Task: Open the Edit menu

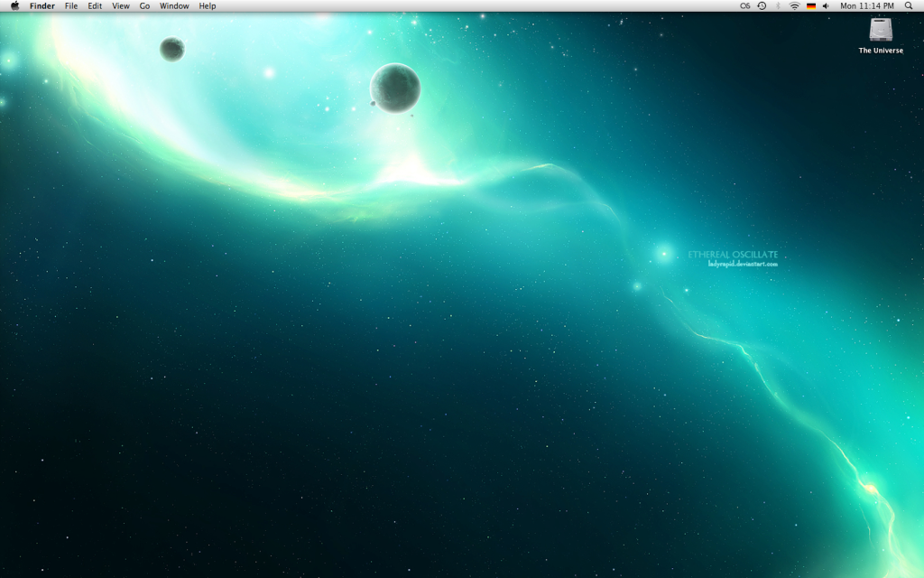Action: (x=95, y=6)
